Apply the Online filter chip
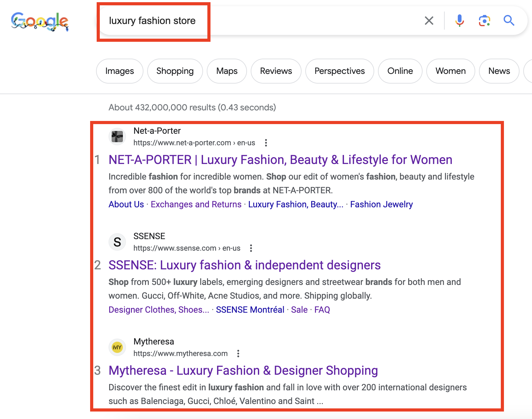The height and width of the screenshot is (419, 532). point(400,71)
